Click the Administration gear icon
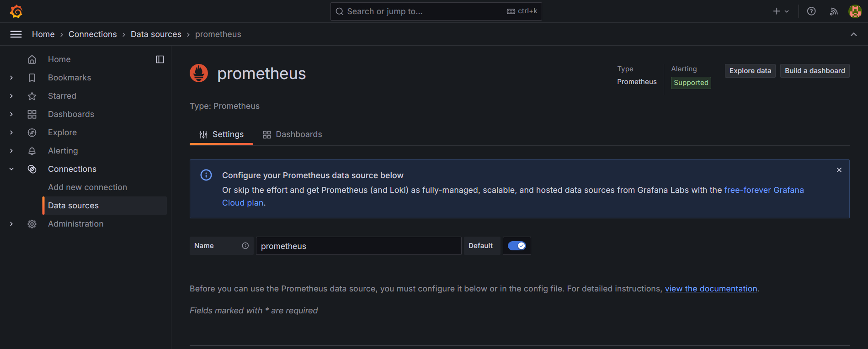This screenshot has height=349, width=868. pyautogui.click(x=32, y=224)
